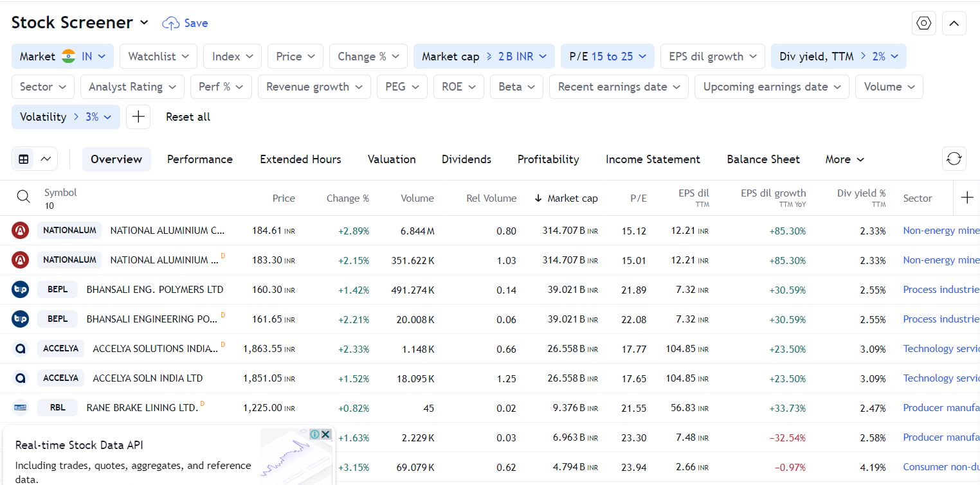The width and height of the screenshot is (980, 485).
Task: Open the PEG filter dropdown
Action: (x=402, y=87)
